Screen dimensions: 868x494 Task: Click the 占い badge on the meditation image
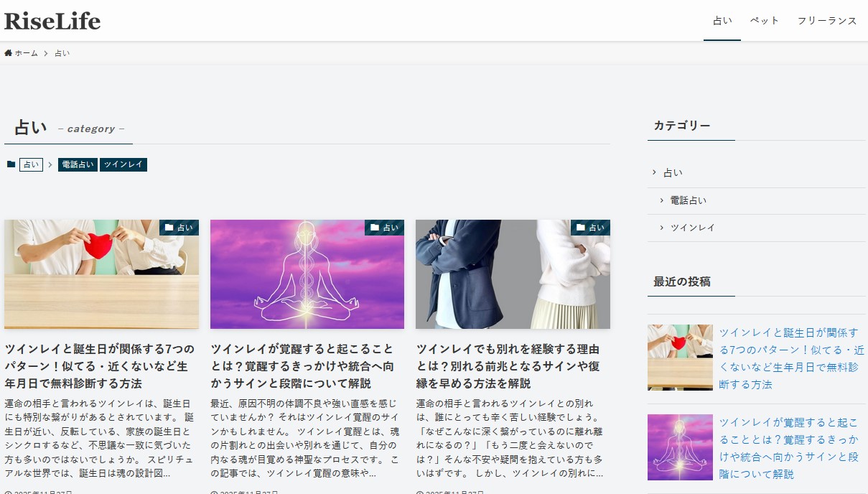click(384, 228)
